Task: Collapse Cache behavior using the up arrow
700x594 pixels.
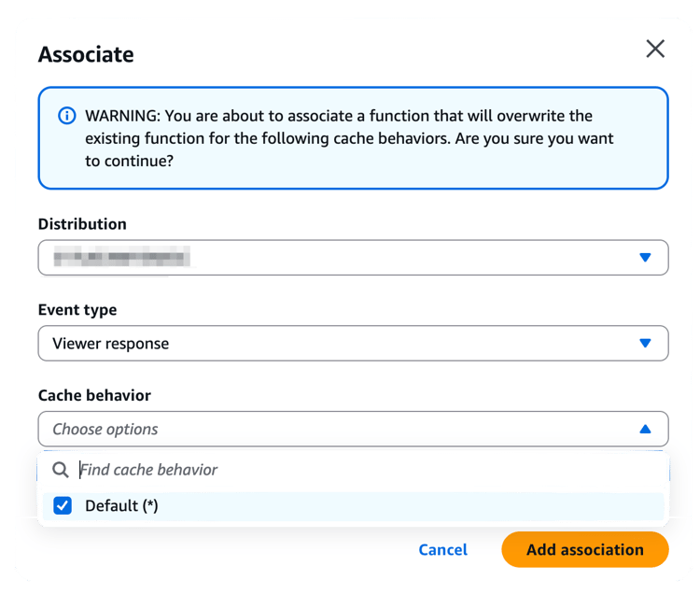Action: 645,429
